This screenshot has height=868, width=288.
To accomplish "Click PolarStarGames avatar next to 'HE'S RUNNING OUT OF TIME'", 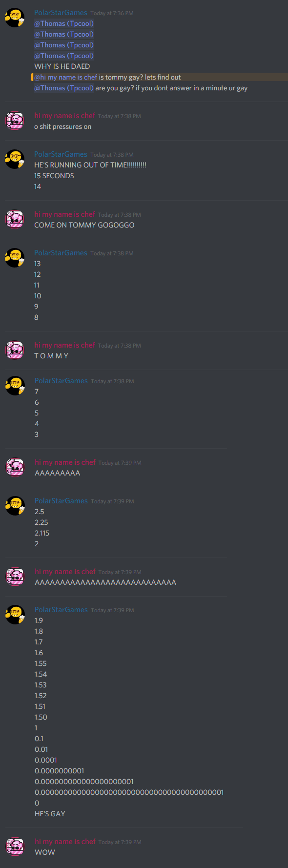I will 15,159.
